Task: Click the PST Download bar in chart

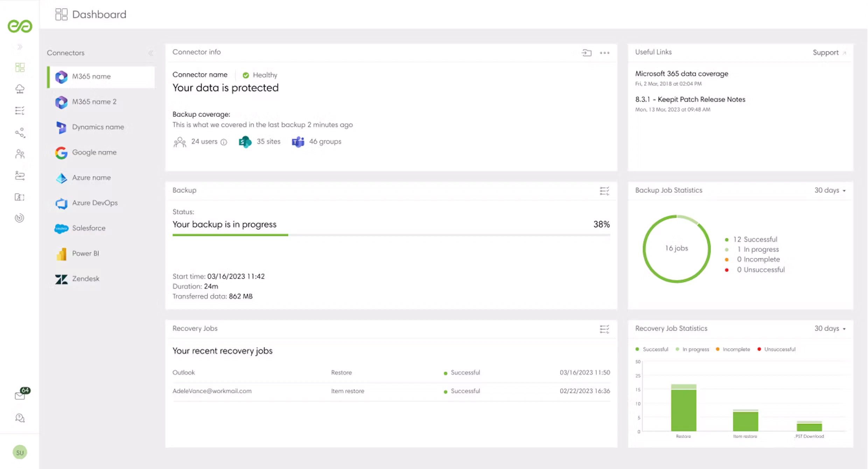Action: pyautogui.click(x=809, y=426)
